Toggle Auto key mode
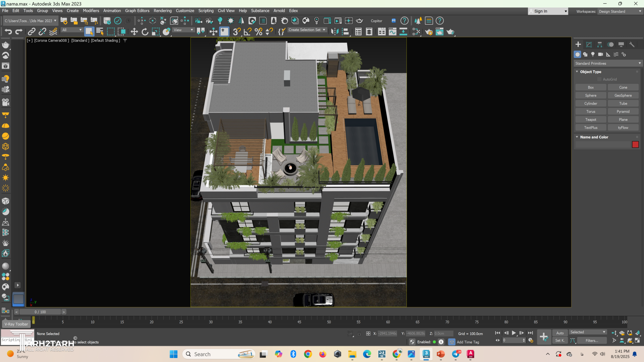Image resolution: width=644 pixels, height=362 pixels. [x=560, y=333]
